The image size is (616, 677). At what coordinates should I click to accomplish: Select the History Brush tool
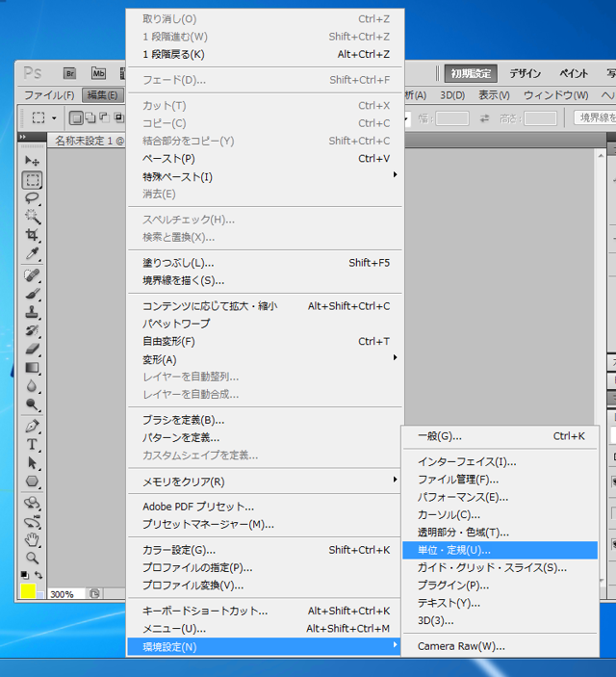(x=32, y=330)
